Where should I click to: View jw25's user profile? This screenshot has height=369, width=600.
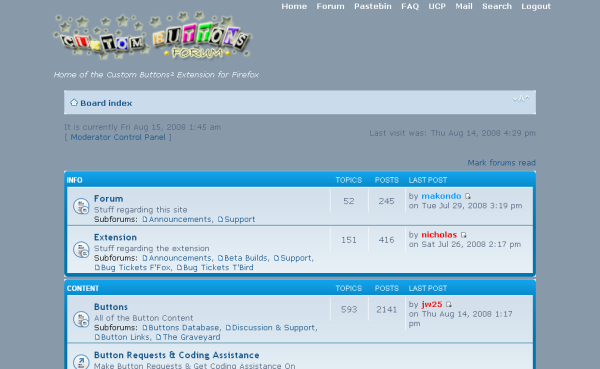[432, 304]
